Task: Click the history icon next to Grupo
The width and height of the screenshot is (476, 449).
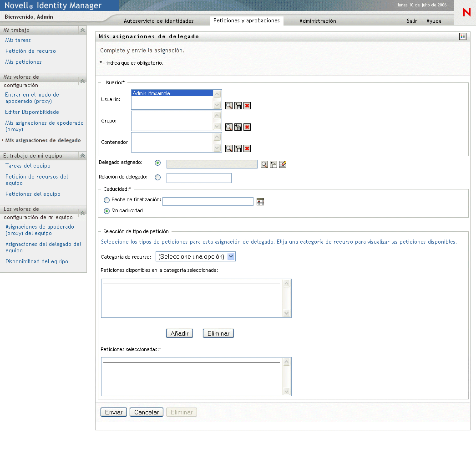Action: pyautogui.click(x=238, y=127)
